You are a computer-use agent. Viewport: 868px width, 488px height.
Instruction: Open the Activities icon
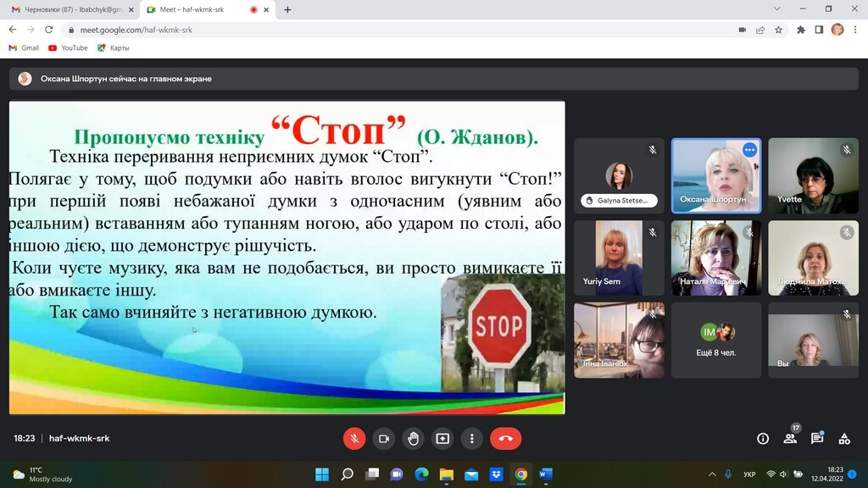(x=844, y=439)
